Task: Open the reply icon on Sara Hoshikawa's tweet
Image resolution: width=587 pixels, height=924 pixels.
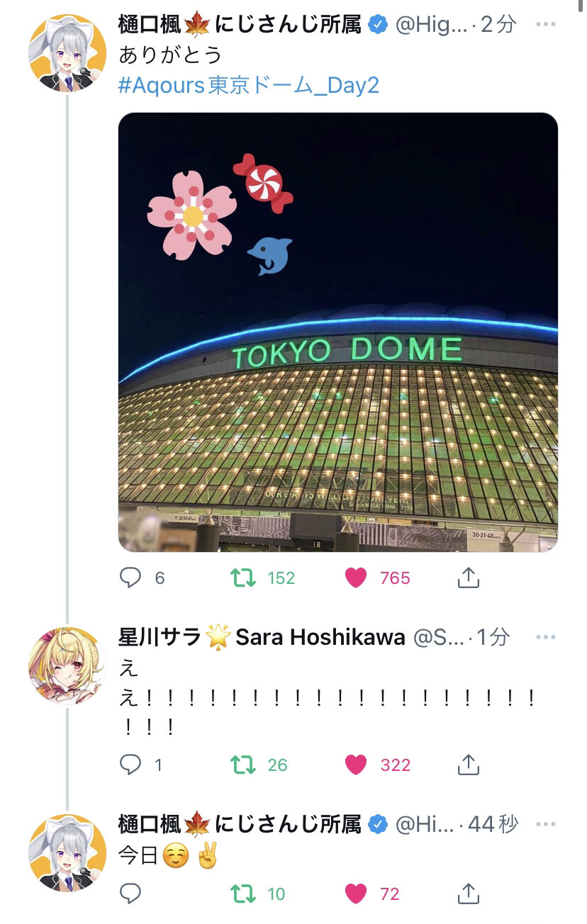Action: tap(130, 765)
